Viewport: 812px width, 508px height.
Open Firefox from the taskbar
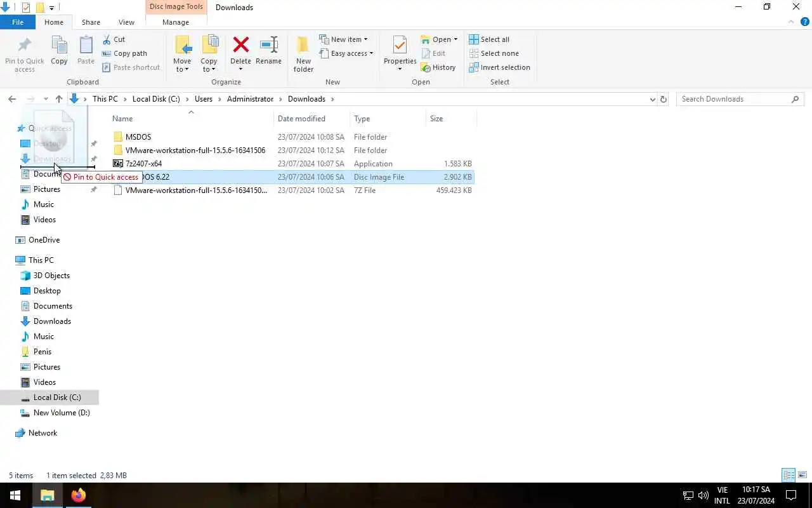(78, 495)
